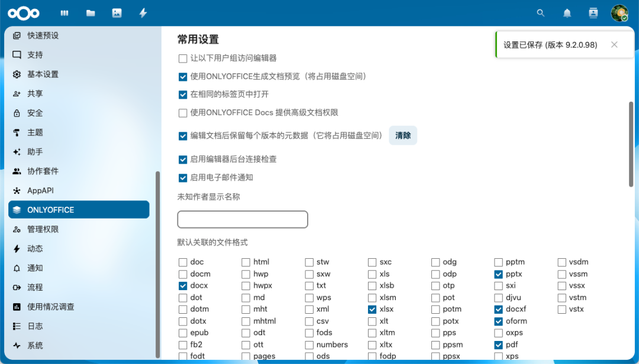Dismiss the 设置已保存 notification
The height and width of the screenshot is (364, 639).
click(x=614, y=44)
